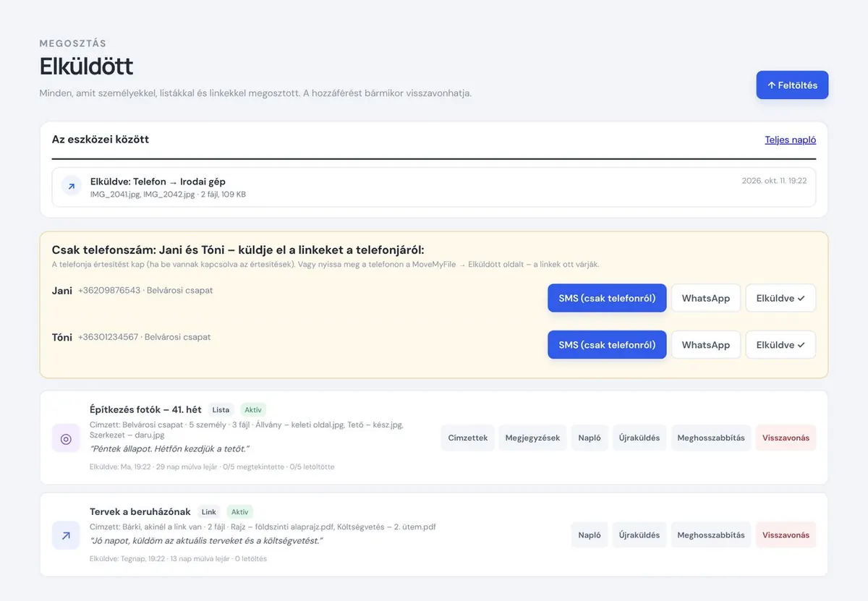This screenshot has width=868, height=601.
Task: Click Meghosszabbítás for Tervek a beruházónak
Action: click(711, 535)
